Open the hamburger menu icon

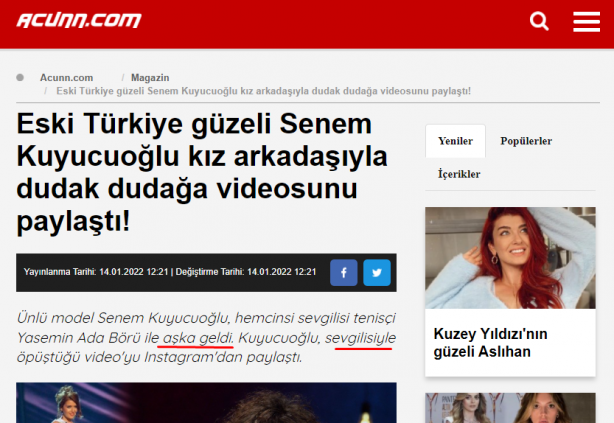[x=586, y=22]
